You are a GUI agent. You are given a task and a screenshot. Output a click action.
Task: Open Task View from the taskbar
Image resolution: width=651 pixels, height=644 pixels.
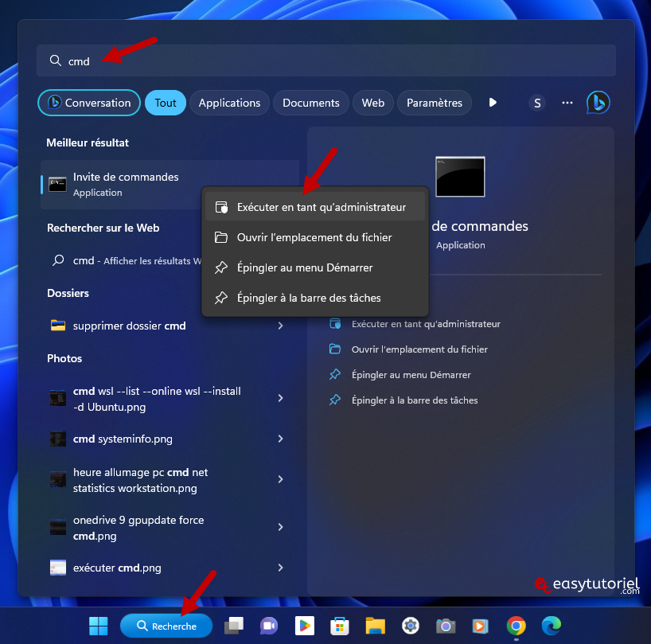coord(234,626)
